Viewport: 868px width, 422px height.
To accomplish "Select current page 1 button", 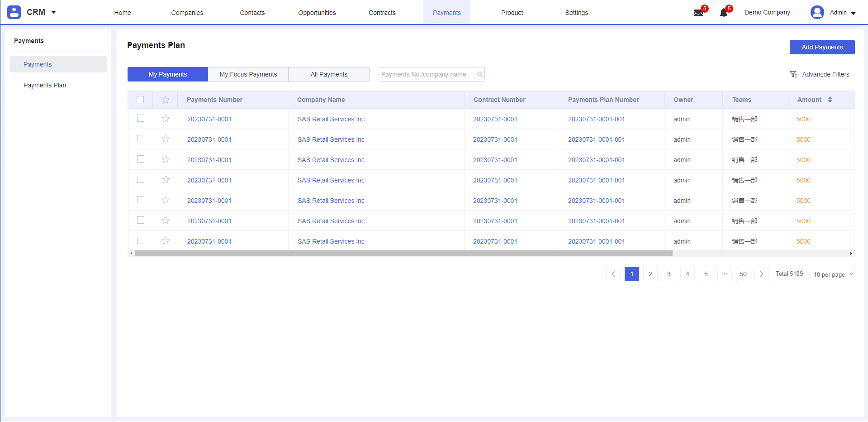I will (632, 274).
